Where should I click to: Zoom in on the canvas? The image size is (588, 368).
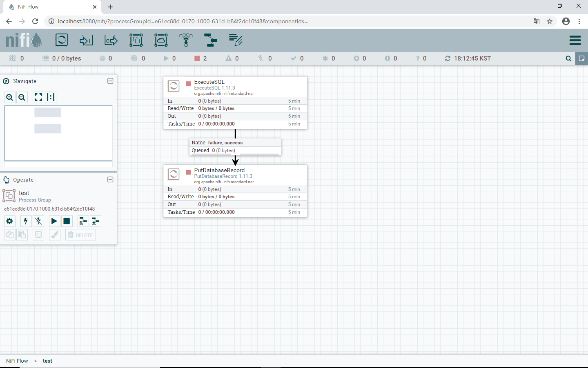(10, 97)
